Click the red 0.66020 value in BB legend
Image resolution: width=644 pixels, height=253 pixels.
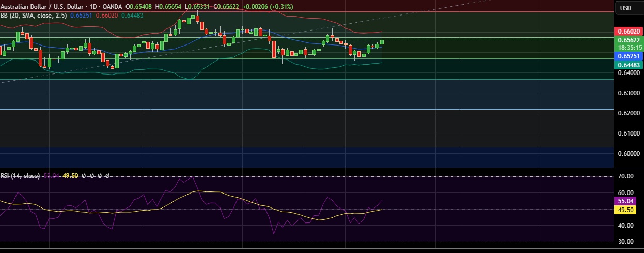[107, 16]
